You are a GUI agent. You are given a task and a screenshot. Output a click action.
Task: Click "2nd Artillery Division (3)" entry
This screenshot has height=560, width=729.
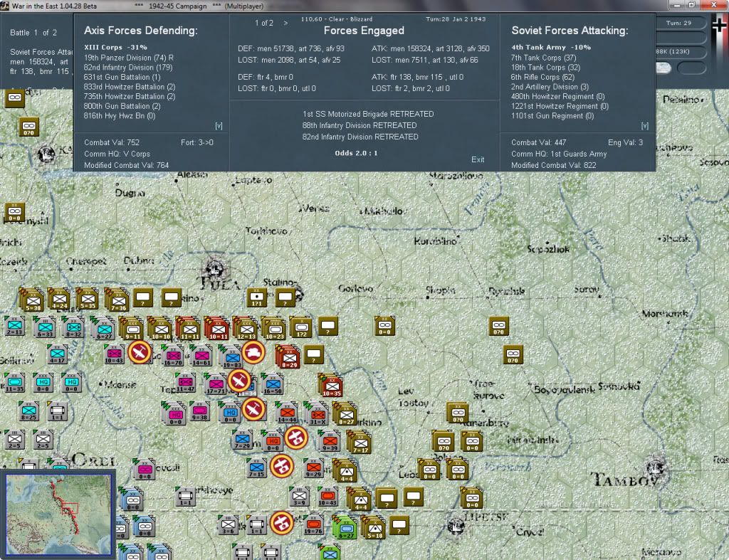pyautogui.click(x=550, y=87)
